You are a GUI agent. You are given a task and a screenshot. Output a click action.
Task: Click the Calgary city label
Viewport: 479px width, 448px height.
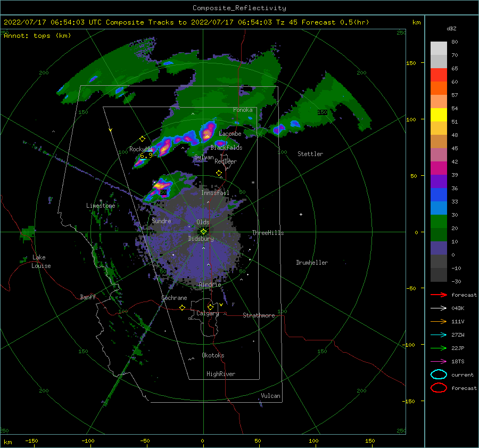coord(208,313)
